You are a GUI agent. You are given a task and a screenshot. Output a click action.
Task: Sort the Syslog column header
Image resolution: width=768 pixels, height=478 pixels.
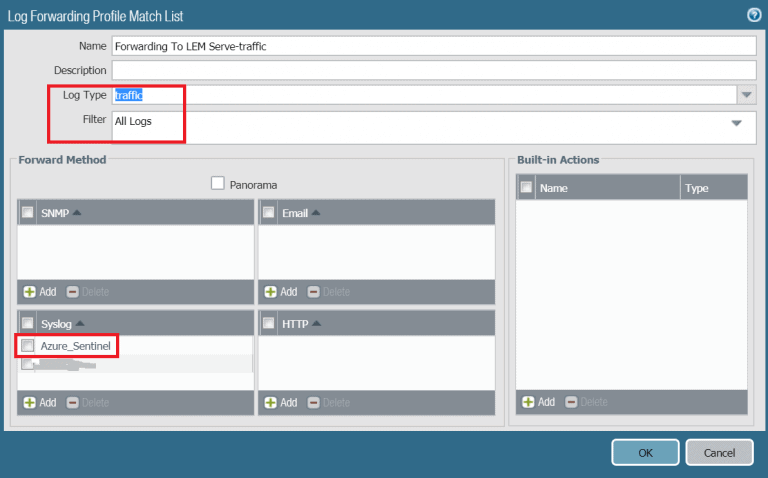[61, 323]
